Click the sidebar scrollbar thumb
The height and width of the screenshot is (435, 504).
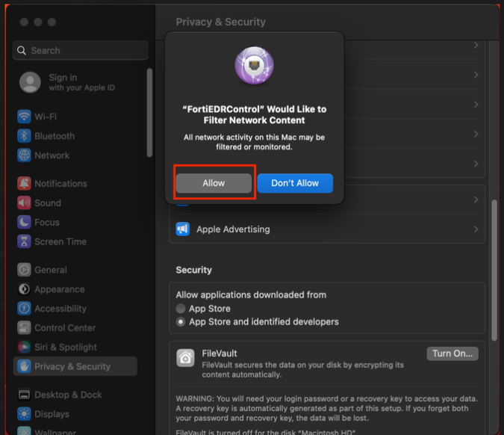[x=149, y=112]
